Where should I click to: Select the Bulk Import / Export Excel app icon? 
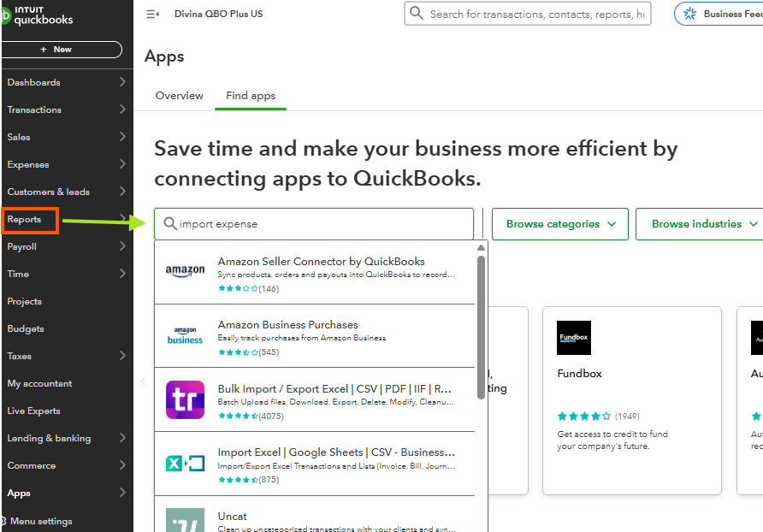click(x=185, y=399)
